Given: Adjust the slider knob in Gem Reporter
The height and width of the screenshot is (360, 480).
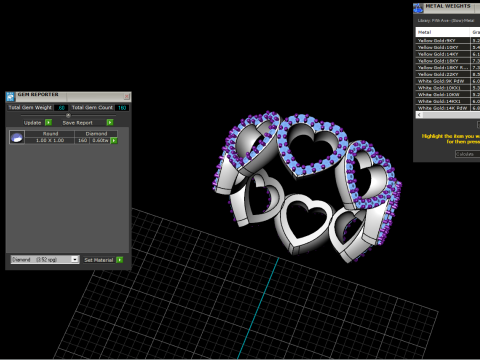Looking at the screenshot, I should click(x=68, y=115).
